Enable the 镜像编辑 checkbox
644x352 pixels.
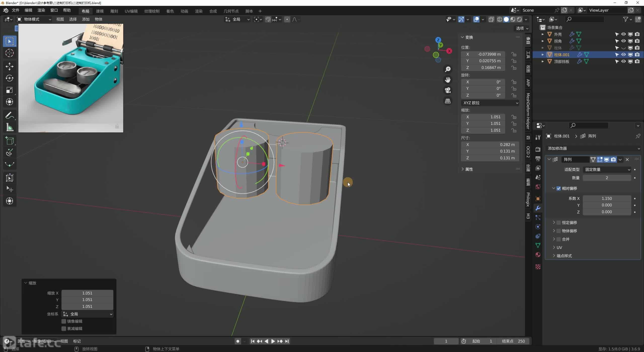pos(64,321)
